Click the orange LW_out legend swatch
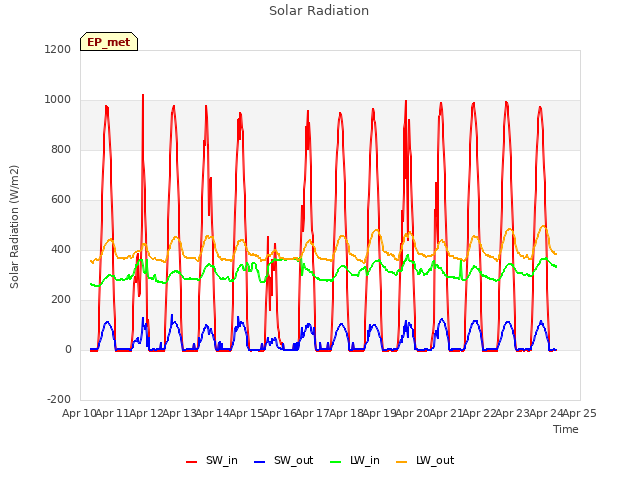The height and width of the screenshot is (480, 640). [x=402, y=462]
